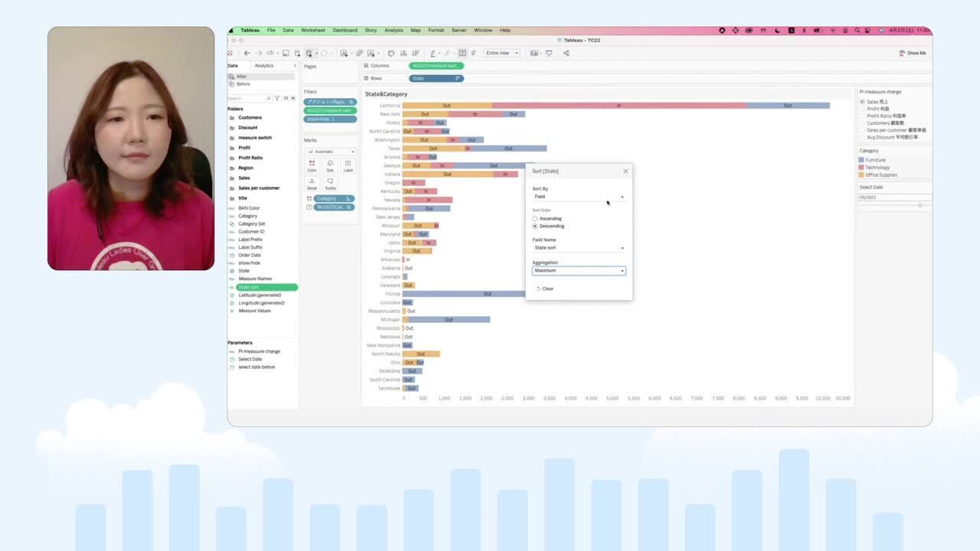Image resolution: width=980 pixels, height=551 pixels.
Task: Select the Sales per customer radio
Action: click(x=862, y=130)
